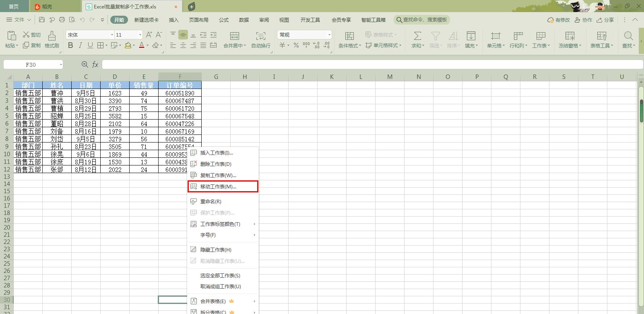Toggle italic formatting
Viewport: 644px width, 314px height.
click(80, 45)
